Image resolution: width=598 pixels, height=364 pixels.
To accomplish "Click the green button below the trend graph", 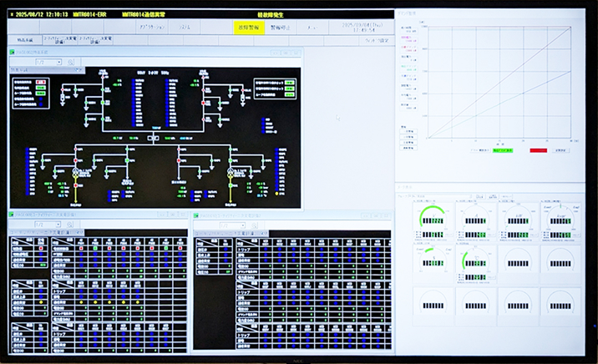I will (x=506, y=150).
